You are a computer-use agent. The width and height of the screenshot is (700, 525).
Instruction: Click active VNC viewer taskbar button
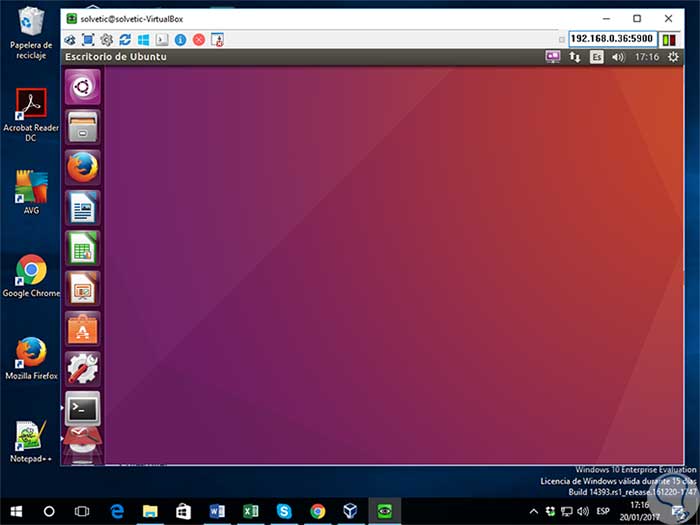coord(384,511)
